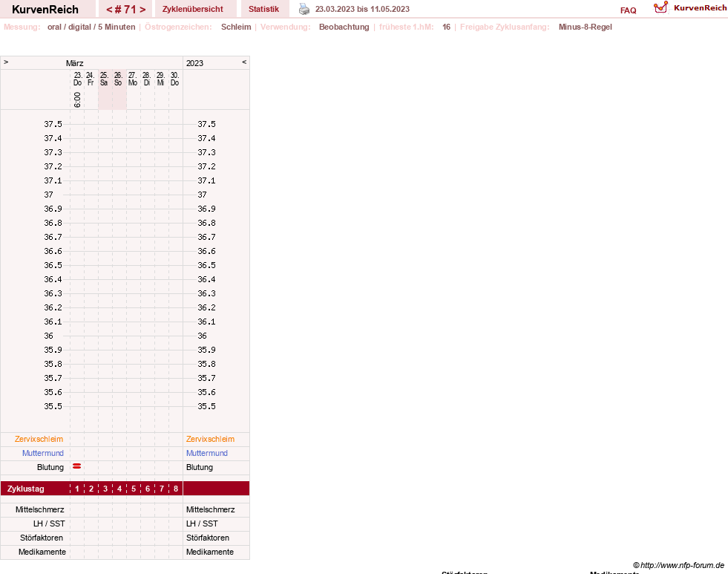This screenshot has width=728, height=574.
Task: Click the 'Schleim' value
Action: [236, 27]
